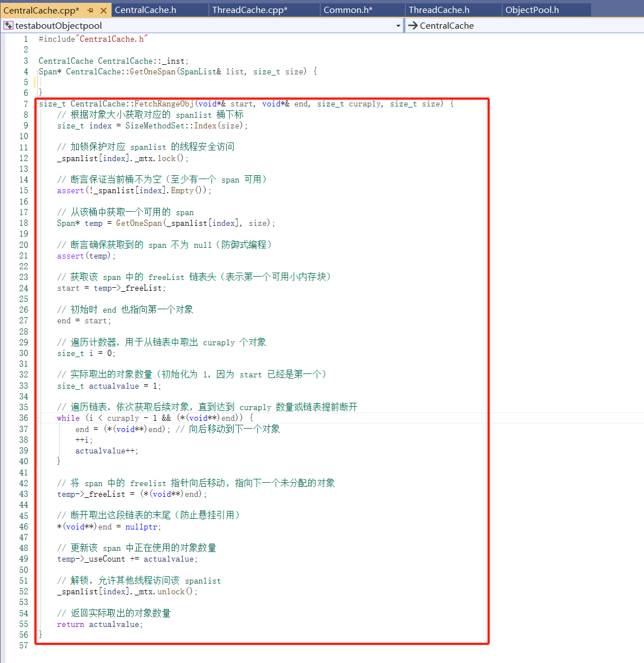Click the testaboutObjectpool project icon

8,26
